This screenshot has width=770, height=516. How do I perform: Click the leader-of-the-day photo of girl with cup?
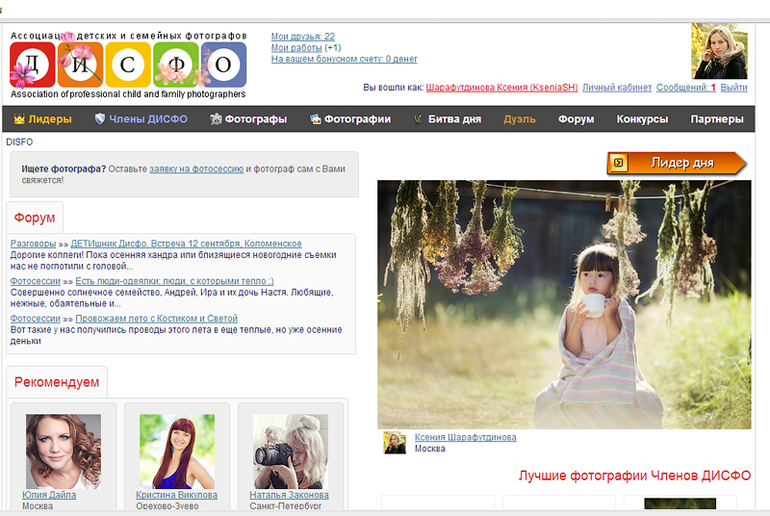564,304
